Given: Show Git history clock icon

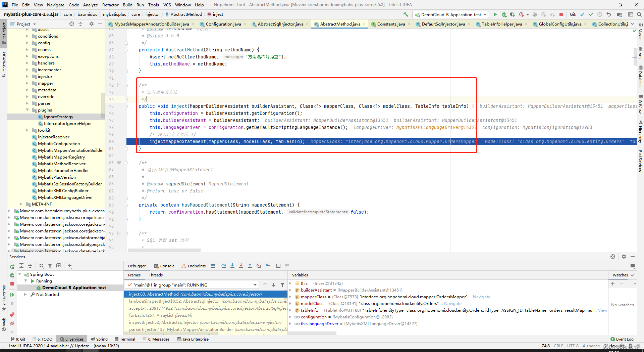Looking at the screenshot, I should (600, 14).
